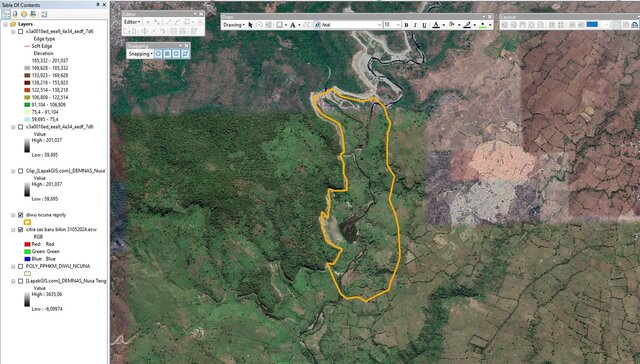Enable [LapakGIS.com]_DEMNAS_Nusa Teng layer

click(x=20, y=281)
